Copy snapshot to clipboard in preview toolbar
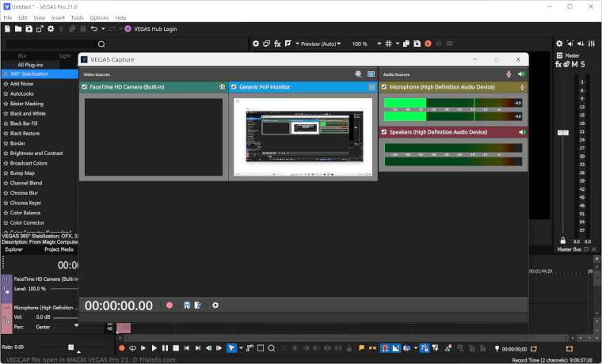The image size is (602, 364). pyautogui.click(x=406, y=44)
